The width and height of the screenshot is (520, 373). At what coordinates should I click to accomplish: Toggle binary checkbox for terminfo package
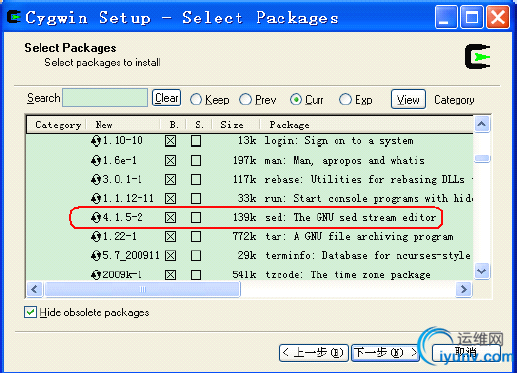[x=170, y=256]
